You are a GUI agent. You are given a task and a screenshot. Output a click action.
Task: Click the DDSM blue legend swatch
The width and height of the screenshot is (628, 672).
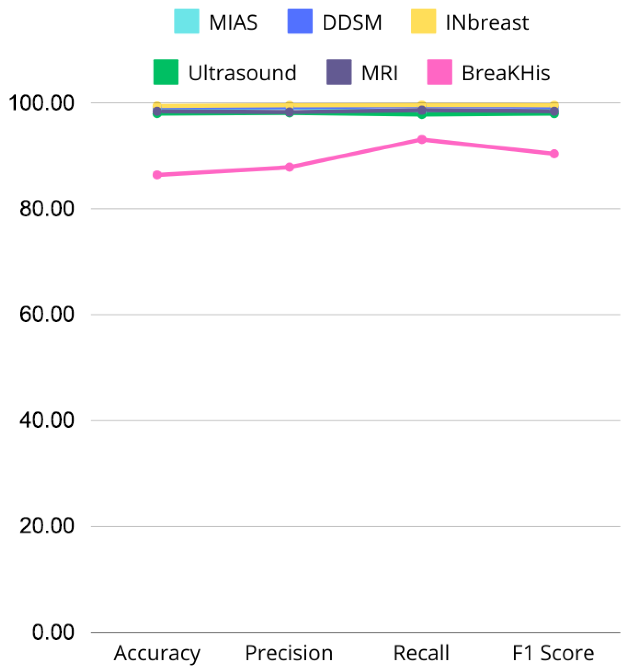299,21
